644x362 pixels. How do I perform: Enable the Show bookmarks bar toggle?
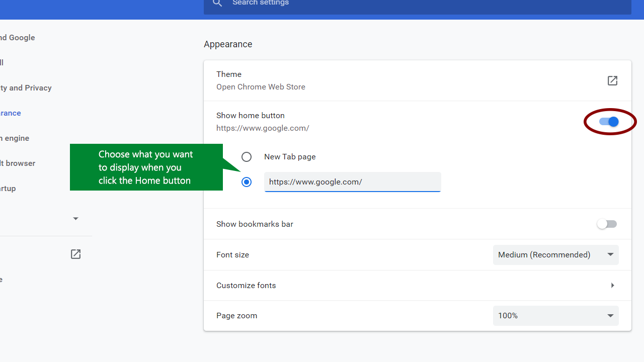click(607, 224)
